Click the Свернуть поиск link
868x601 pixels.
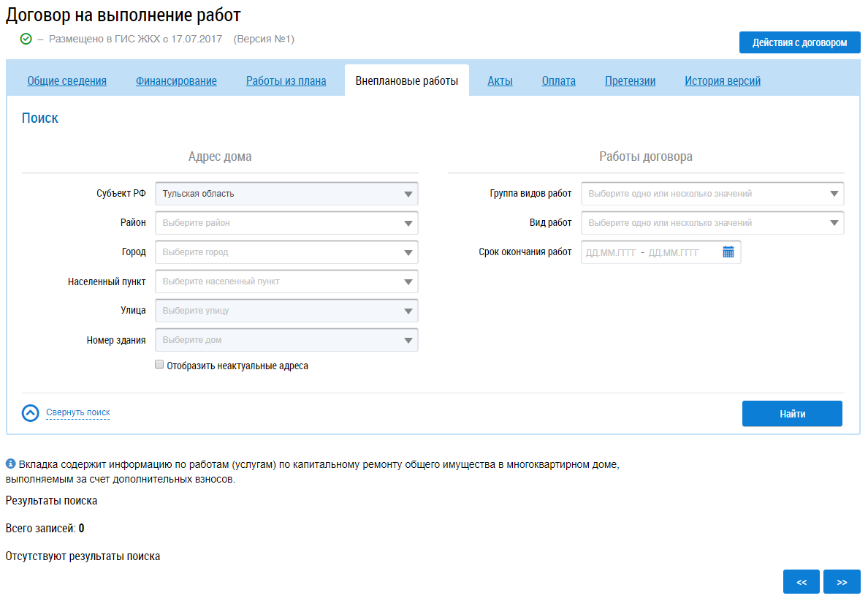(77, 412)
